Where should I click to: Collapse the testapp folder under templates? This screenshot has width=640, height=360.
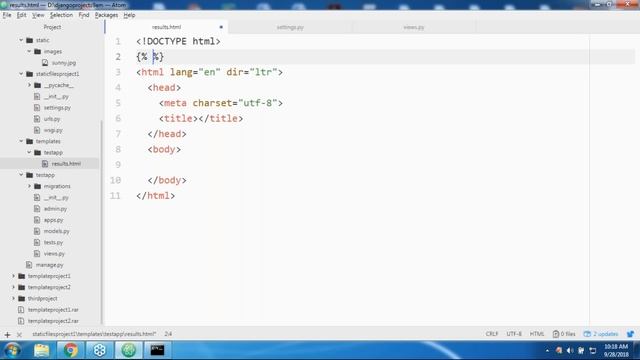coord(29,152)
